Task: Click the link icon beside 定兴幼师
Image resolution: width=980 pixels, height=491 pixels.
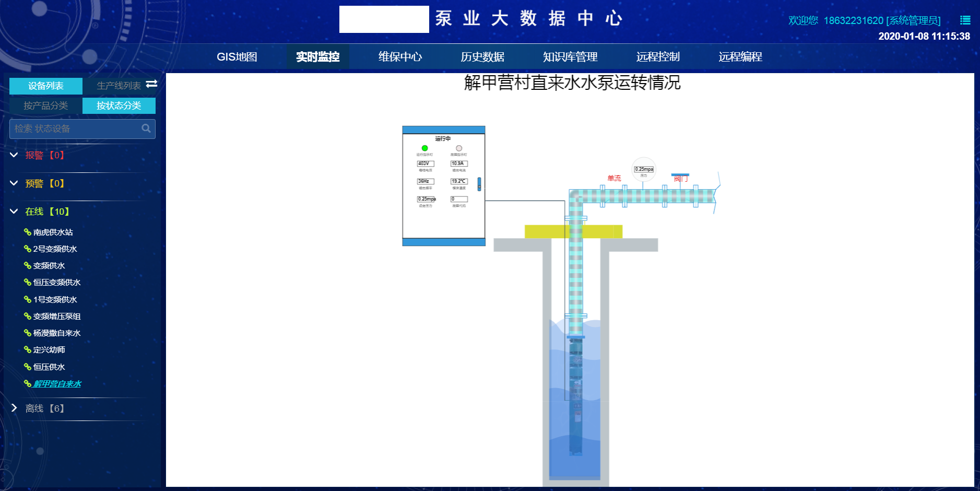Action: click(x=27, y=349)
